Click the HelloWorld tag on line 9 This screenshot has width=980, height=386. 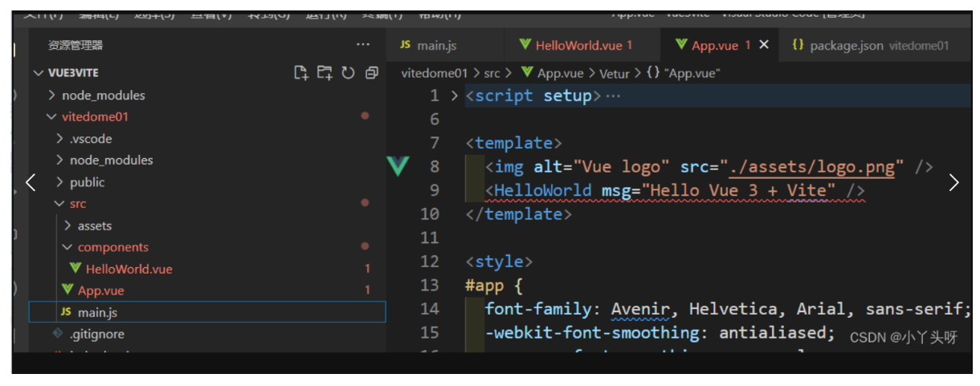[x=543, y=191]
